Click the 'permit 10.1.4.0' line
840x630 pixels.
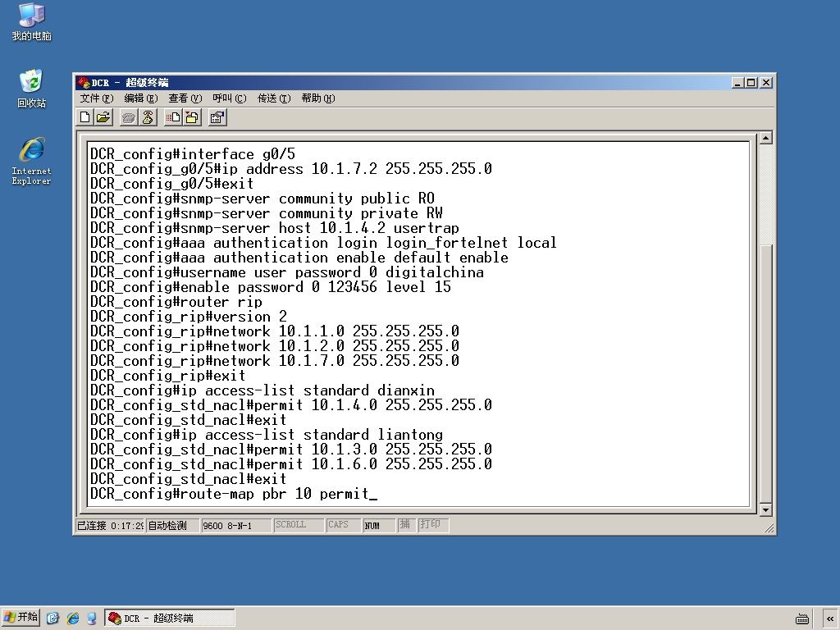coord(291,404)
